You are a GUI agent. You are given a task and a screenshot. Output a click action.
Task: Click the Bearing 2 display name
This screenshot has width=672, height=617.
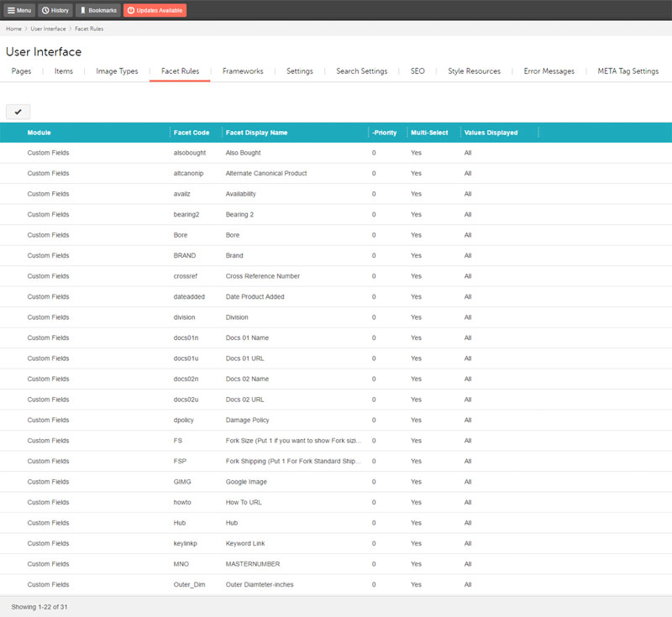coord(239,215)
